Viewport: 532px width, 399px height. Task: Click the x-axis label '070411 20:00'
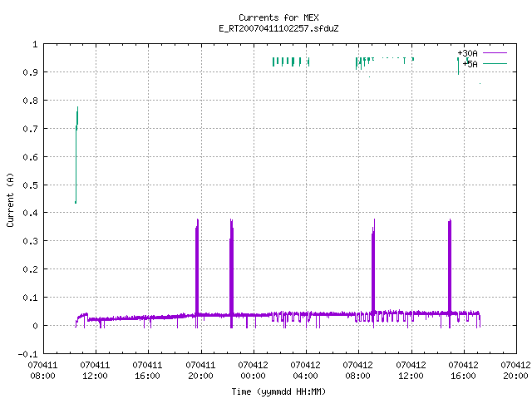tap(200, 371)
